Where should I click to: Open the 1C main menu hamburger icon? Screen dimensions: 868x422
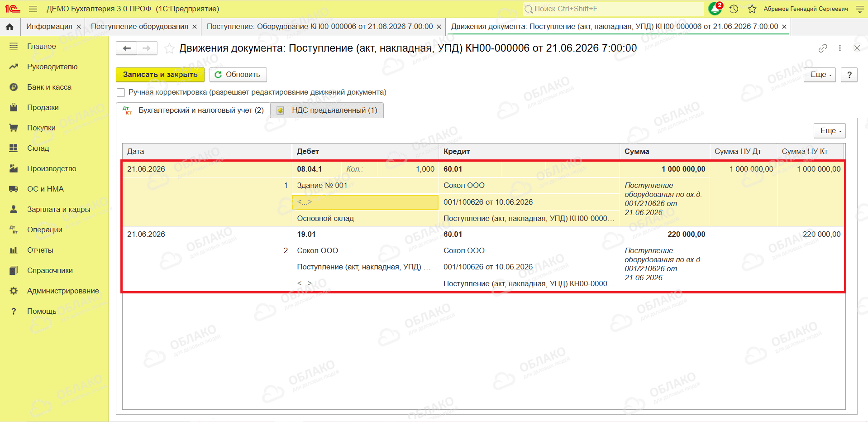33,9
